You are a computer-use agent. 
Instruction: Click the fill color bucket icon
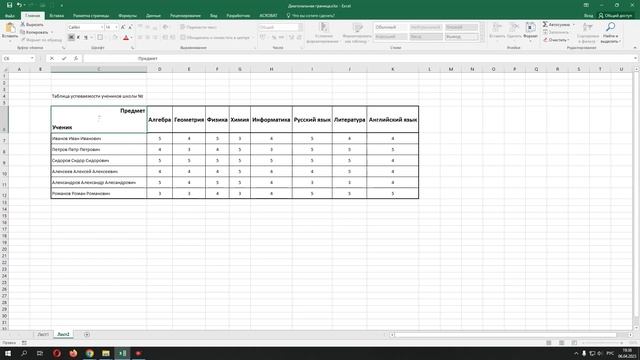115,37
